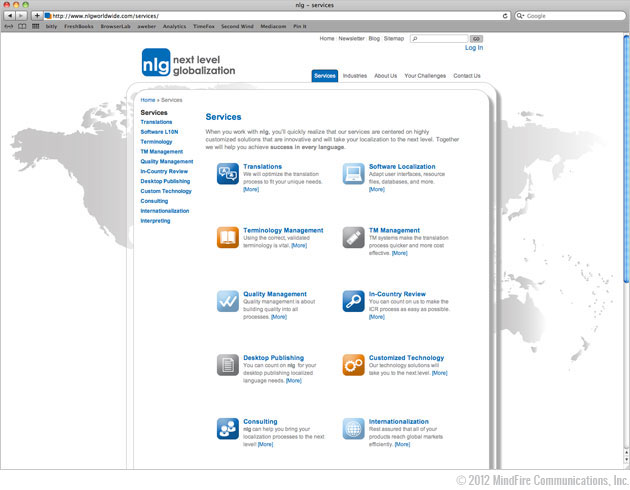
Task: Click the browser vertical scrollbar thumb
Action: pyautogui.click(x=626, y=159)
